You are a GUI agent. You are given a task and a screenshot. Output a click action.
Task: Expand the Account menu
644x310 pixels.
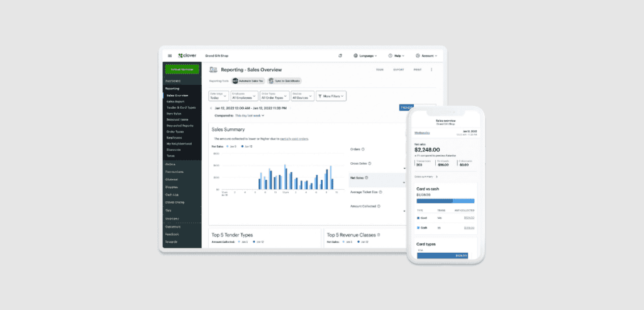point(426,56)
